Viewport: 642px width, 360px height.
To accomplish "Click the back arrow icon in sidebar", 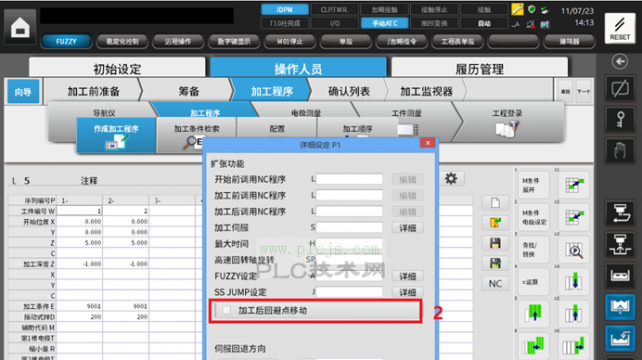I will click(x=620, y=62).
